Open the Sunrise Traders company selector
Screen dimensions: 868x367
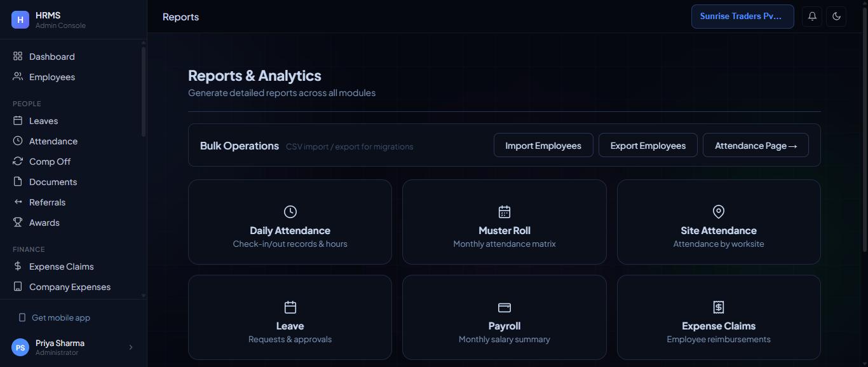tap(743, 17)
